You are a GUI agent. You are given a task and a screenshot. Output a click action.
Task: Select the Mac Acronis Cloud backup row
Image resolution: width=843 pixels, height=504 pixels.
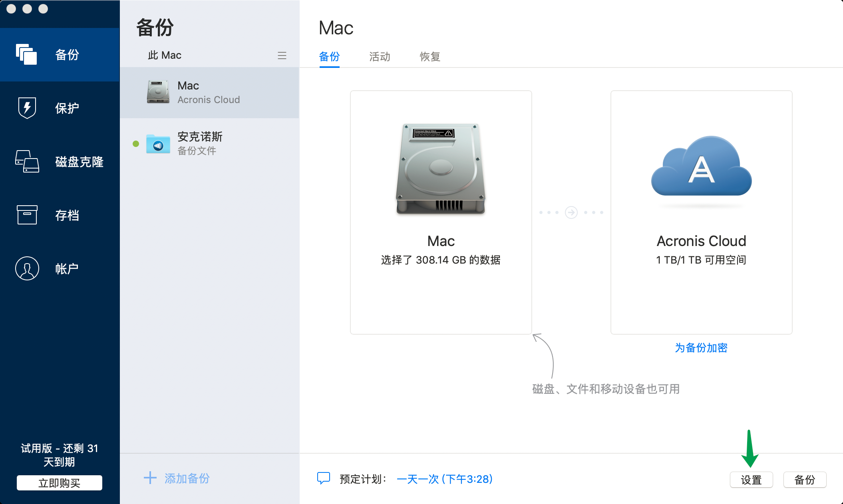(x=209, y=92)
